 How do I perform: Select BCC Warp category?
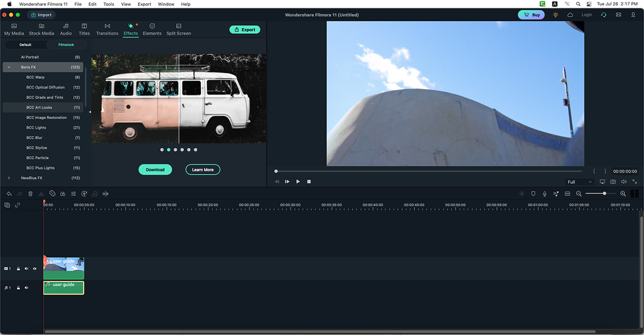coord(43,77)
